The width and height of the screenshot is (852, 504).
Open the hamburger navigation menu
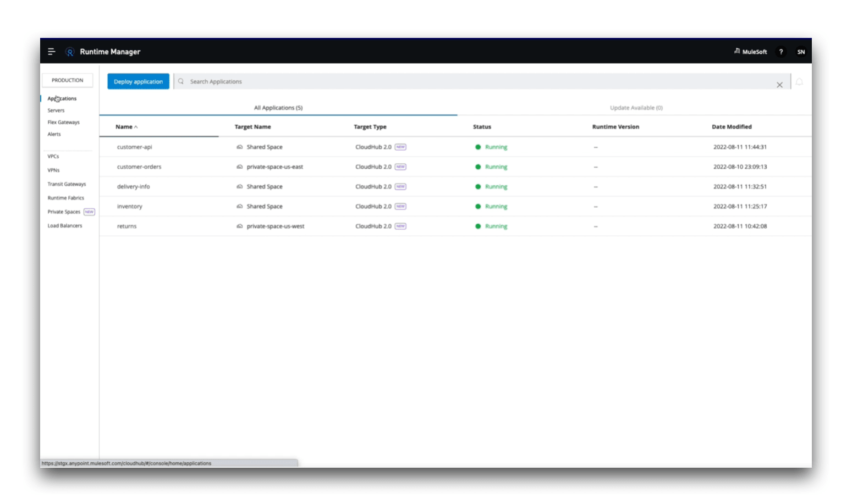click(51, 52)
